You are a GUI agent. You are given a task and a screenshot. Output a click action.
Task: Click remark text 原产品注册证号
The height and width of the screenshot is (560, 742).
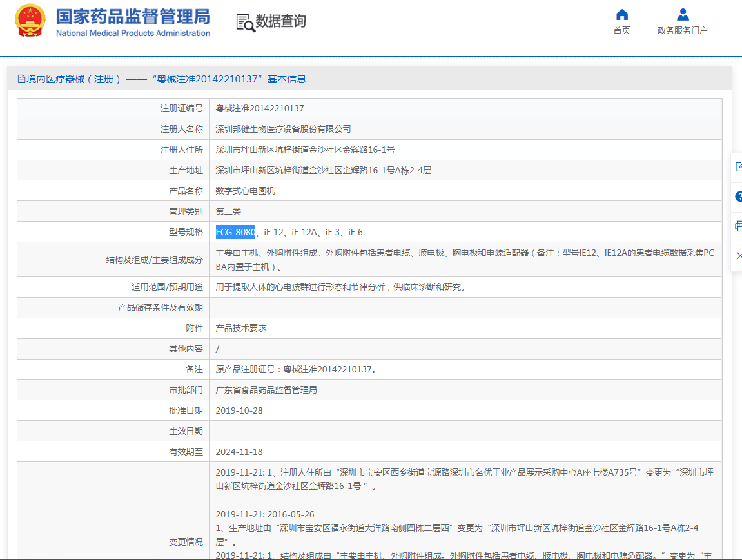click(297, 369)
